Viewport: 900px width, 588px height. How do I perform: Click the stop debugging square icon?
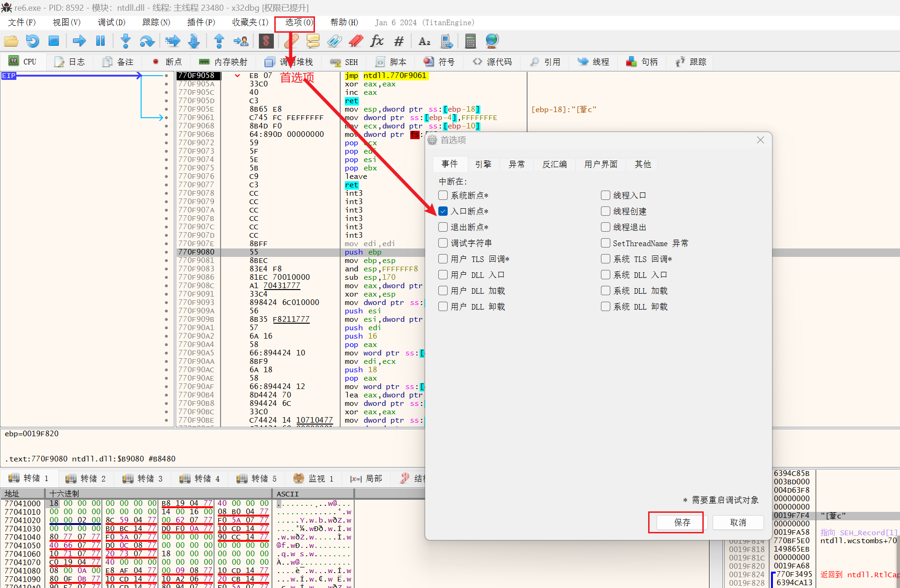point(54,41)
